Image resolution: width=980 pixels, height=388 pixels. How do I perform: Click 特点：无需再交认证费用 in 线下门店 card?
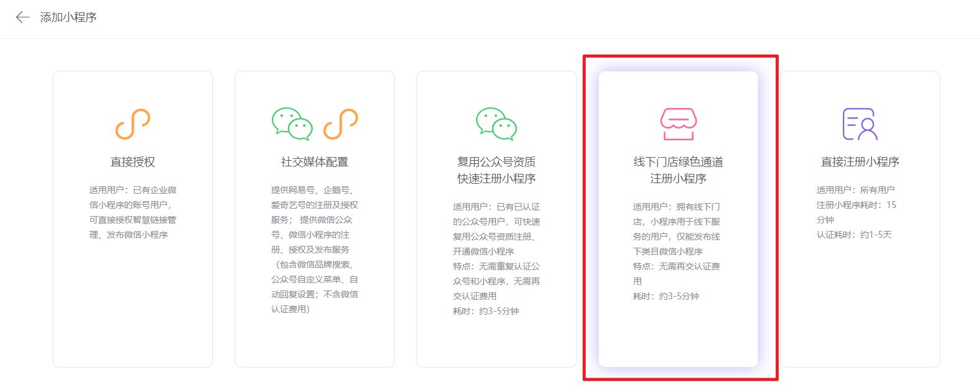click(x=676, y=273)
